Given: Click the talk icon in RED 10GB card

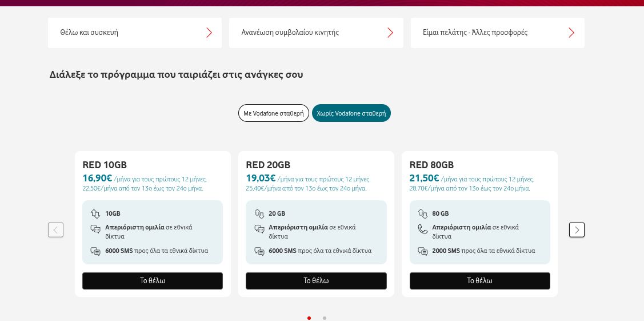Looking at the screenshot, I should [x=95, y=229].
